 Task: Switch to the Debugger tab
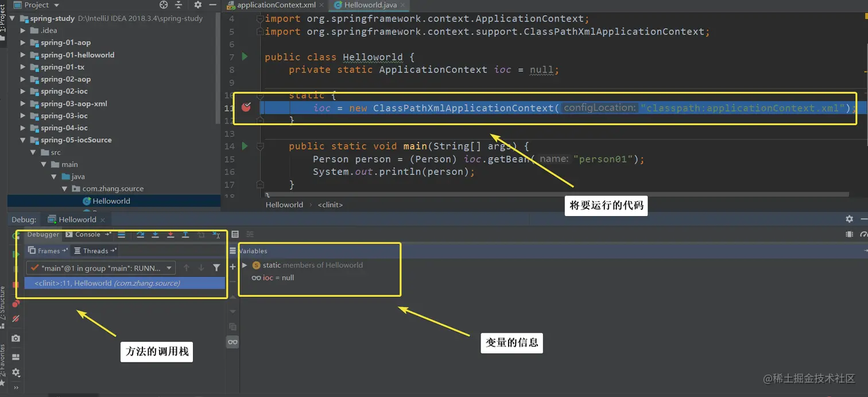43,234
